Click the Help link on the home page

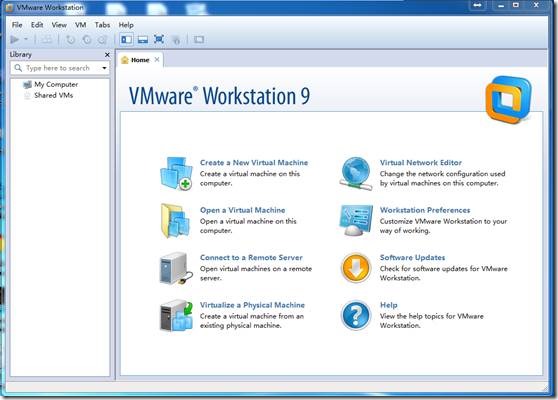click(x=389, y=305)
